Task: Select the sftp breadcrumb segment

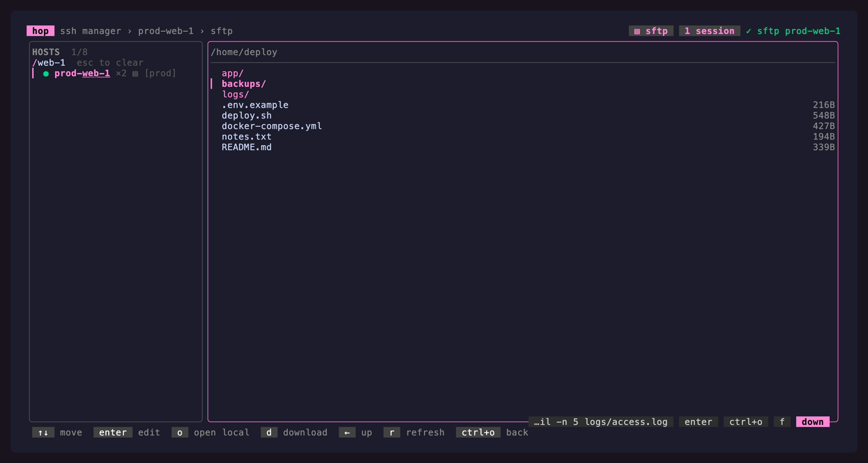Action: [222, 31]
